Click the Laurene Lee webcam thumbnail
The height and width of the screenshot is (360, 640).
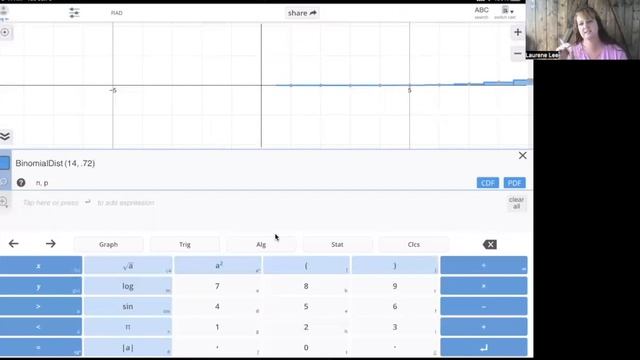(582, 30)
